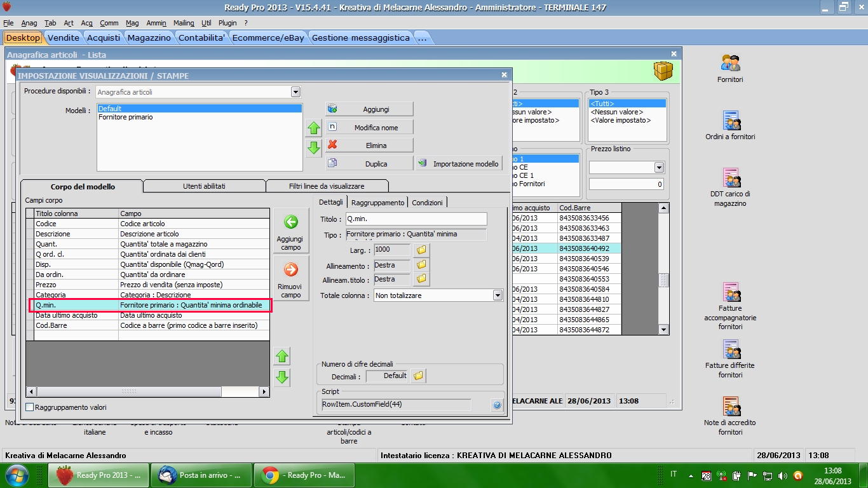Click the Larg. value field showing 1000
Viewport: 868px width, 488px height.
(x=392, y=250)
